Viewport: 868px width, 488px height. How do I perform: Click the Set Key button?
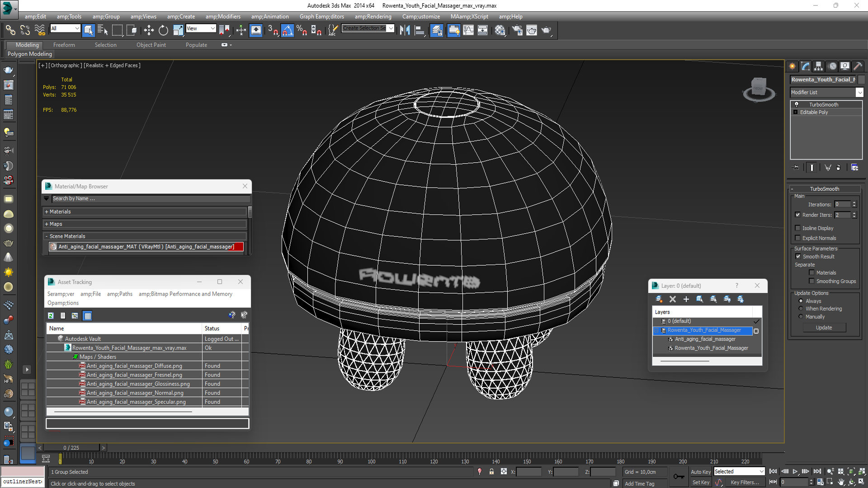click(701, 483)
